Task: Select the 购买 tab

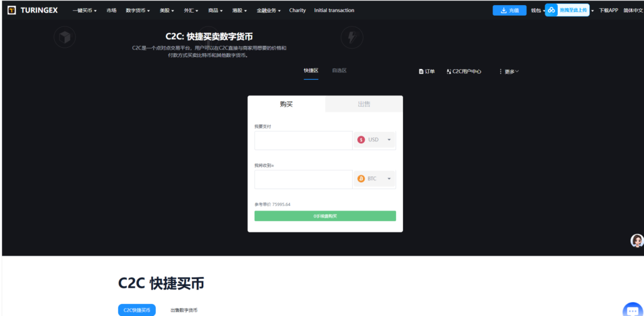Action: (x=286, y=104)
